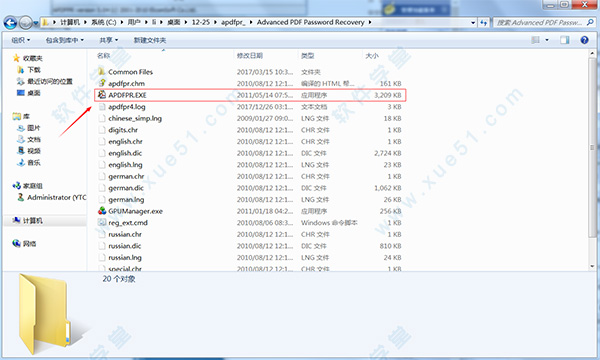Select 12-25 in the address breadcrumb
The image size is (600, 360).
[201, 22]
